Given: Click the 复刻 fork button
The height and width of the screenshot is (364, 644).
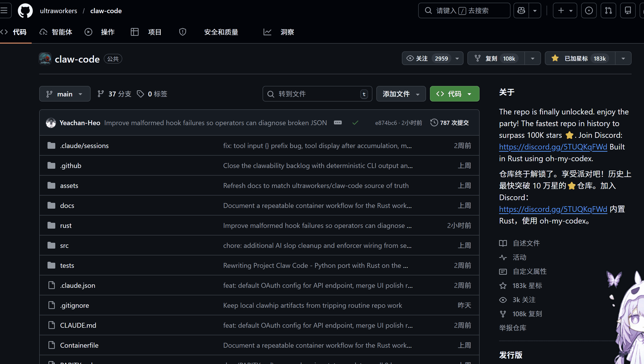Looking at the screenshot, I should (496, 58).
